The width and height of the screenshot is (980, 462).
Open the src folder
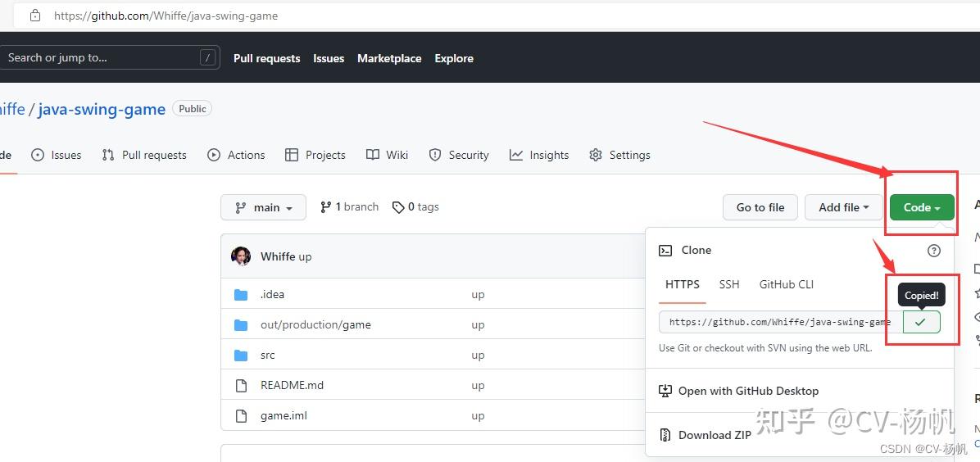pyautogui.click(x=267, y=356)
